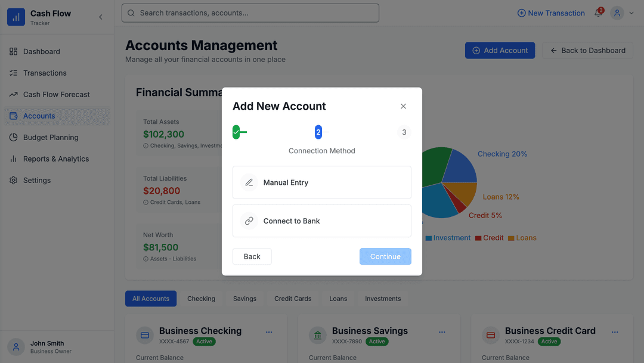Image resolution: width=644 pixels, height=363 pixels.
Task: Click the New Transaction link
Action: (x=551, y=13)
